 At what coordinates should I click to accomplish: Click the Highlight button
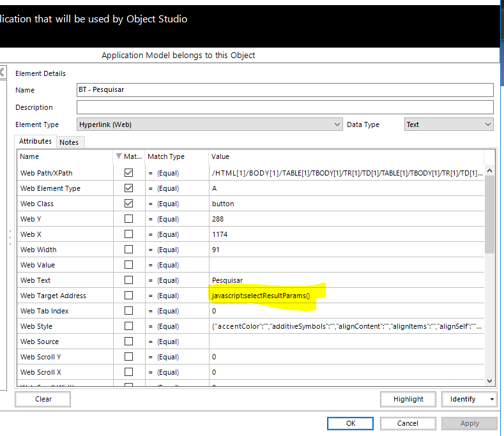tap(408, 400)
